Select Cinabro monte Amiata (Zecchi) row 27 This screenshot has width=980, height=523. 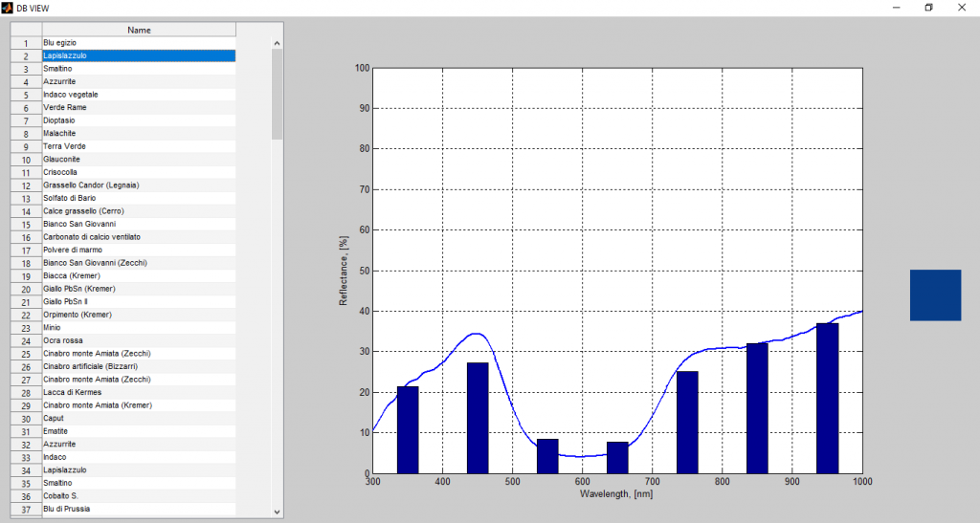point(139,380)
